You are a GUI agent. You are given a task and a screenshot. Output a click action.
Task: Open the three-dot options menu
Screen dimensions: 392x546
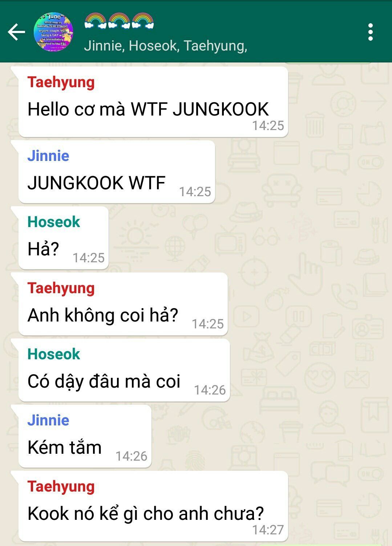(370, 32)
